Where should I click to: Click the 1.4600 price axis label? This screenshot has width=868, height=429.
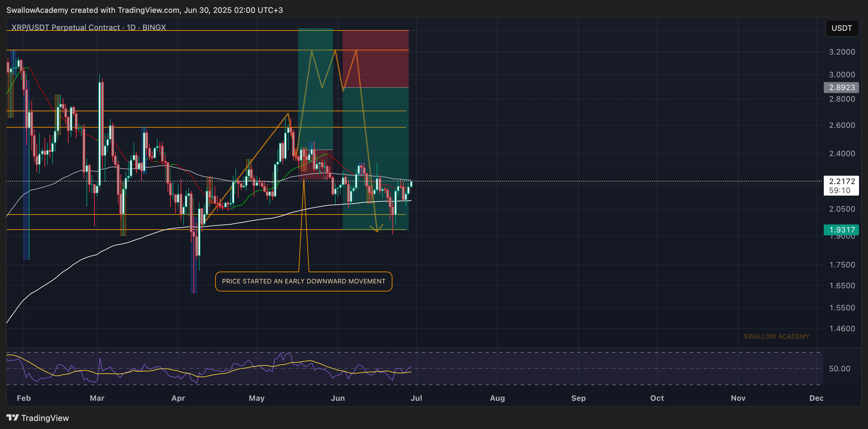pos(842,329)
